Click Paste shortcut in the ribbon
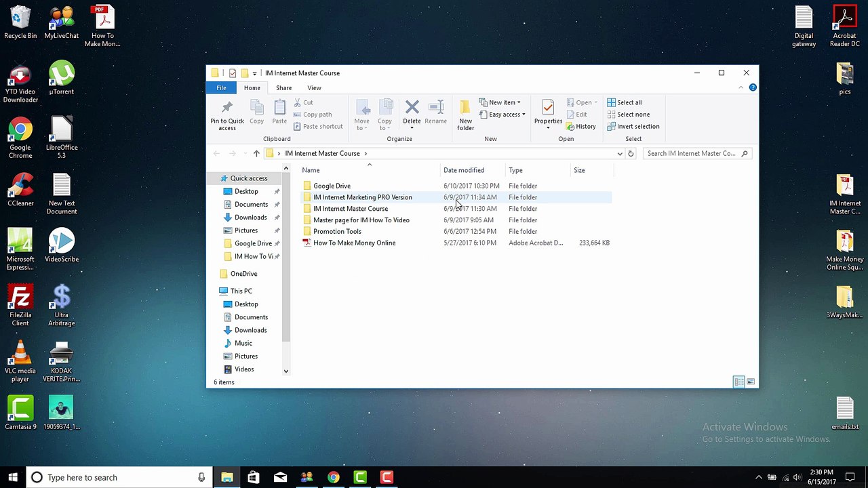The image size is (868, 488). point(318,126)
